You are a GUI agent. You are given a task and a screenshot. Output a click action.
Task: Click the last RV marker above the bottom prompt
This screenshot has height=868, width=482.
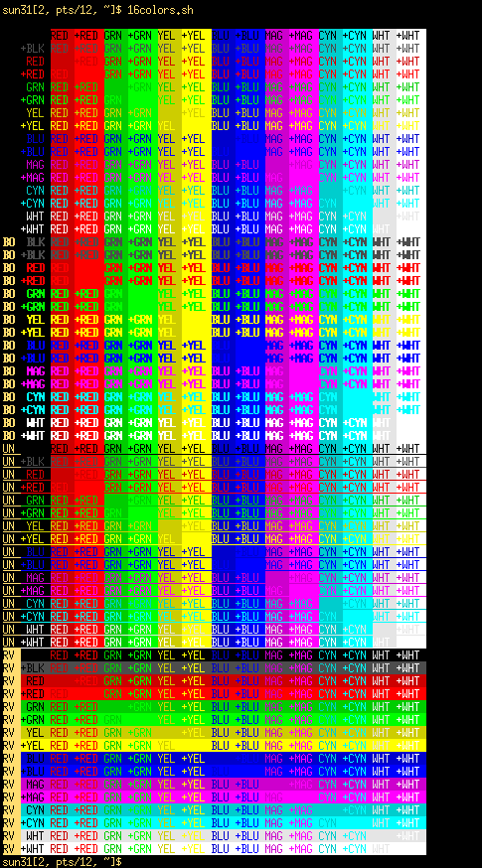[8, 848]
